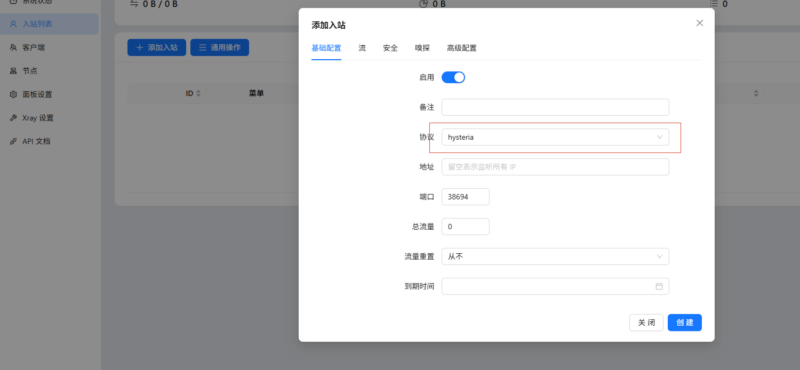Sort by the ID column arrows
The image size is (800, 370).
[x=198, y=94]
